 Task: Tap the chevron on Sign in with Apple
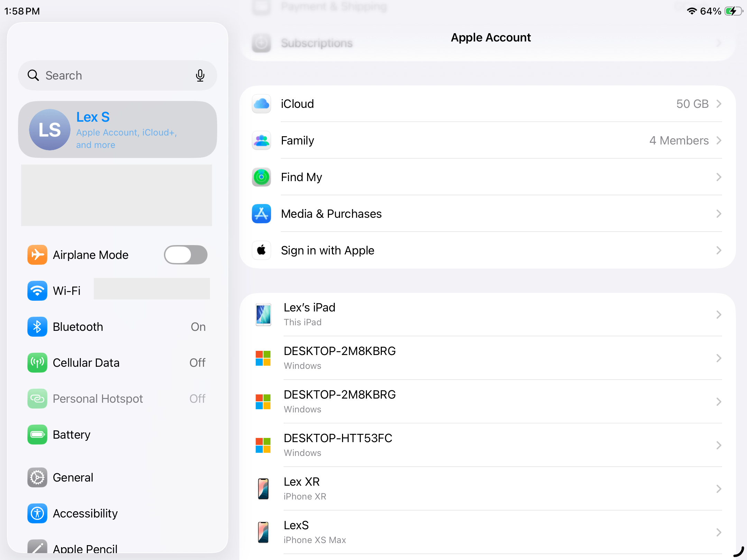(x=719, y=250)
